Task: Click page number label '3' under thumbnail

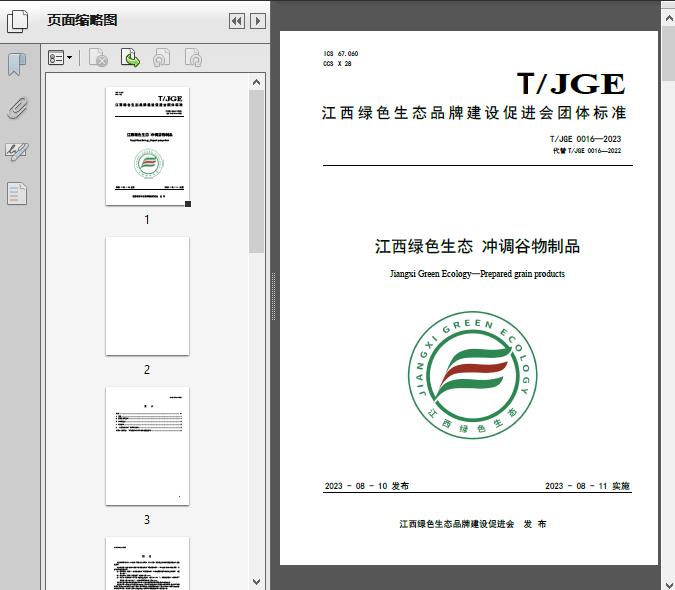Action: pyautogui.click(x=147, y=519)
